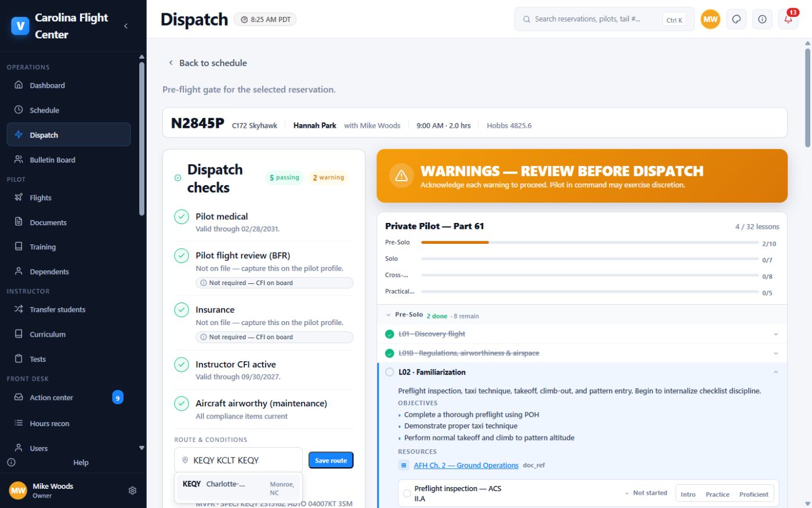Screen dimensions: 812x508
Task: Toggle L02 Familiarization completion circle
Action: coord(390,372)
